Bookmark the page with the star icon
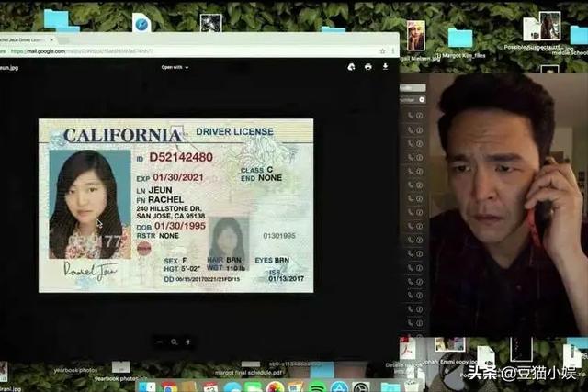This screenshot has width=588, height=392. (x=382, y=51)
